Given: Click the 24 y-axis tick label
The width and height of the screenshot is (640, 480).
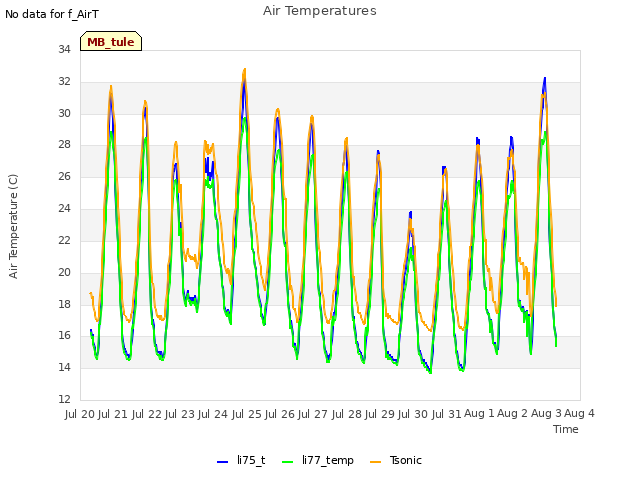Looking at the screenshot, I should pos(64,209).
